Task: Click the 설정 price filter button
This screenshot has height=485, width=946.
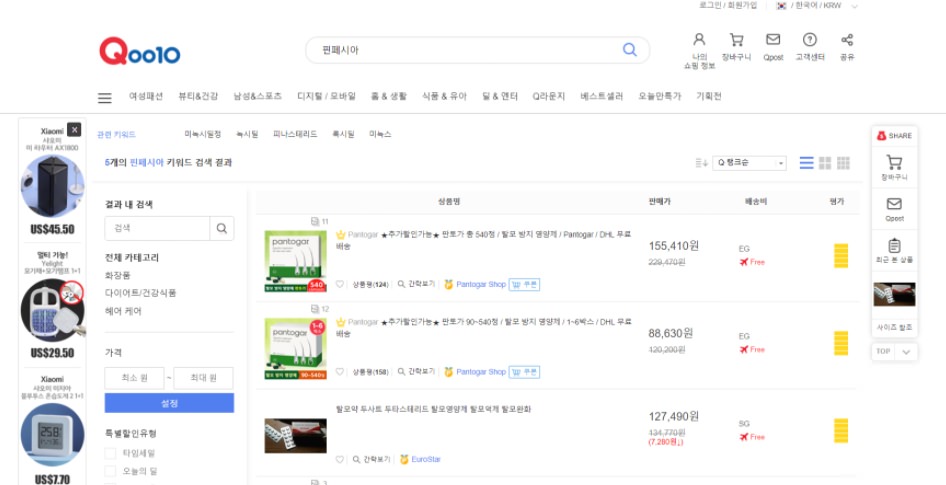Action: tap(170, 403)
